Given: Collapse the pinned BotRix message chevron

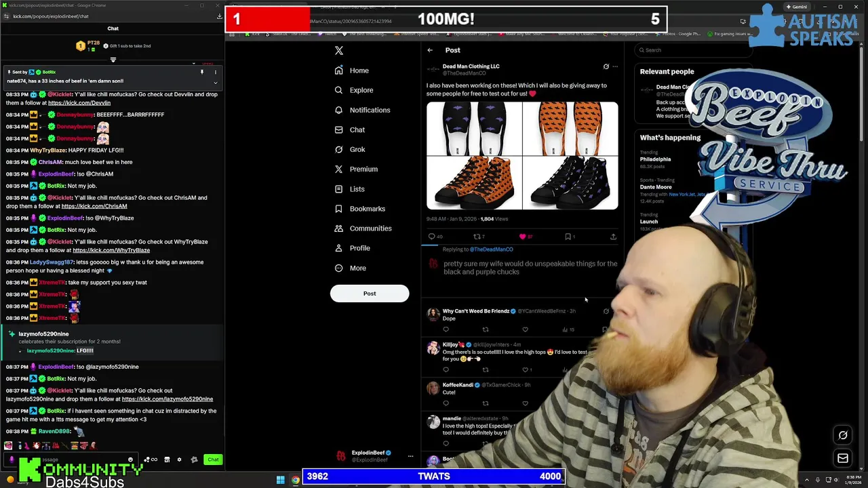Looking at the screenshot, I should point(216,83).
